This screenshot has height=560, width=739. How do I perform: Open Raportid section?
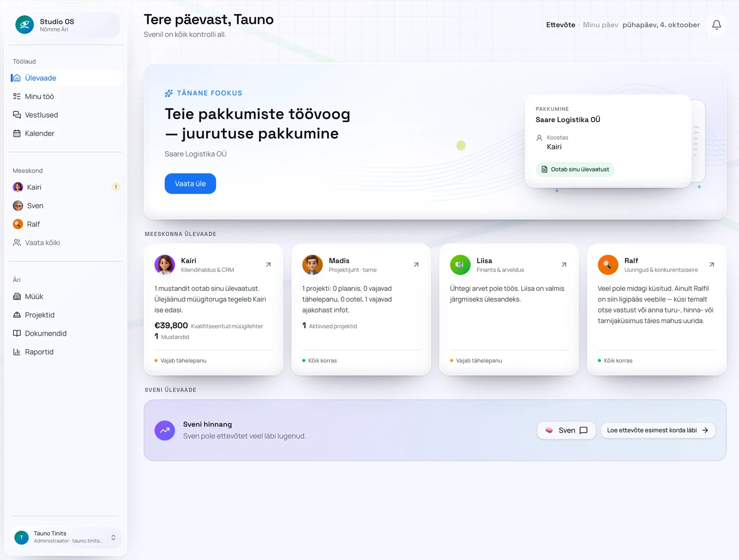tap(66, 352)
